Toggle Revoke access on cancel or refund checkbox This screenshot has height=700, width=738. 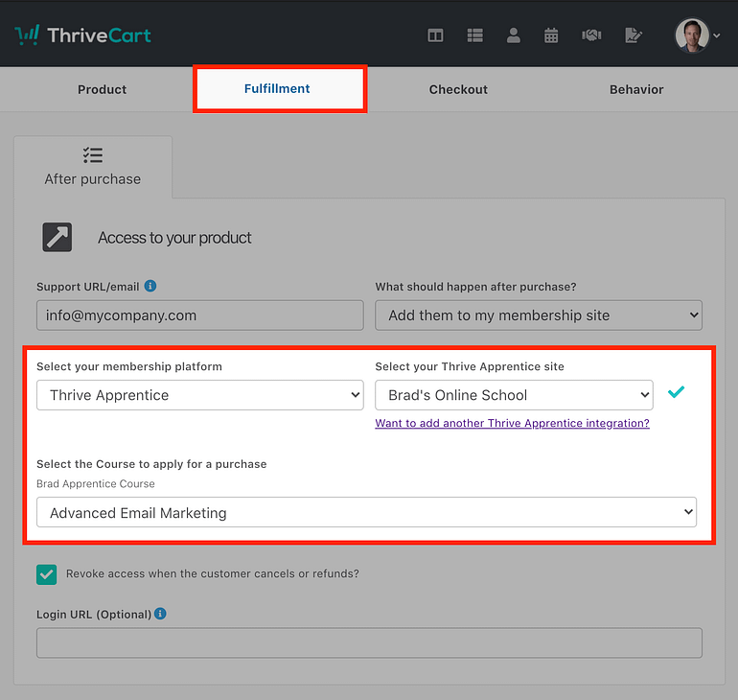[x=47, y=574]
